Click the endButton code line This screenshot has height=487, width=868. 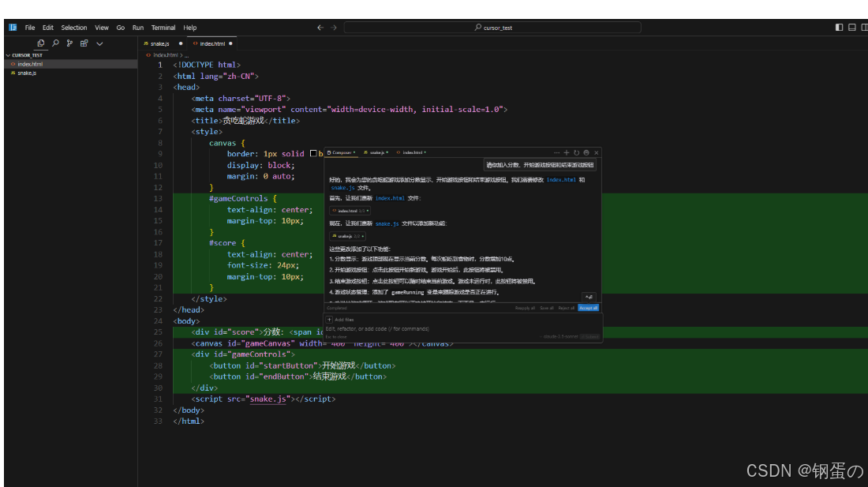pos(297,376)
